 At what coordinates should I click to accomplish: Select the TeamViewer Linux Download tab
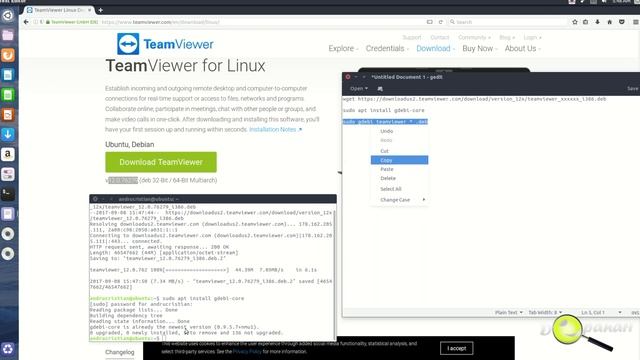click(59, 10)
